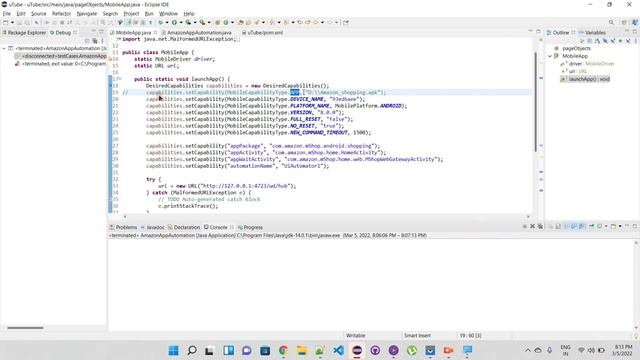640x360 pixels.
Task: Click the Remove All Terminated Launches console icon
Action: coord(540,226)
